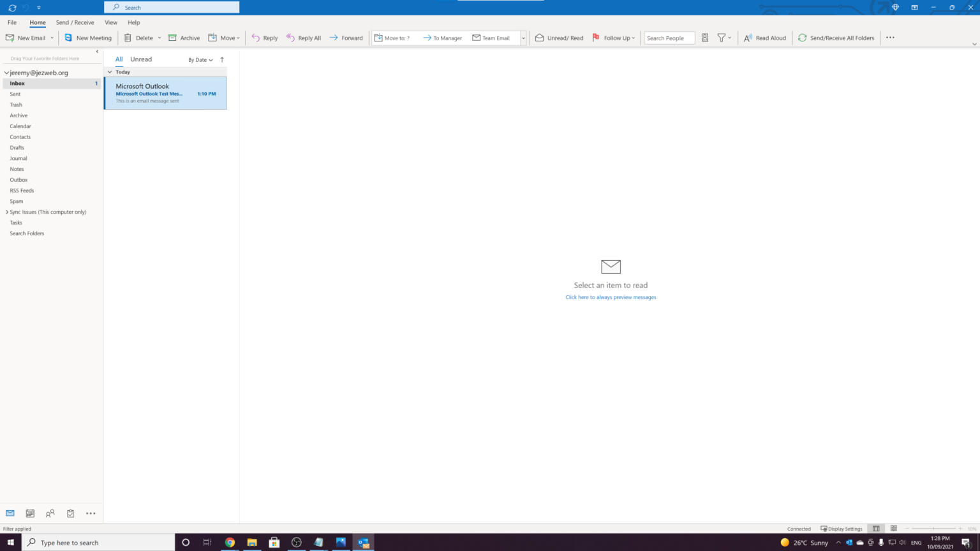The image size is (980, 551).
Task: Switch to the Home tab
Action: [x=38, y=22]
